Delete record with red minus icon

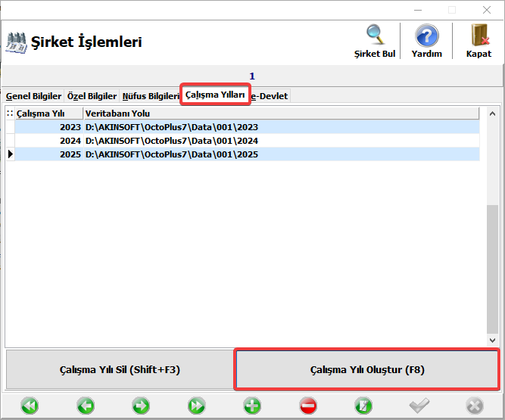coord(307,406)
